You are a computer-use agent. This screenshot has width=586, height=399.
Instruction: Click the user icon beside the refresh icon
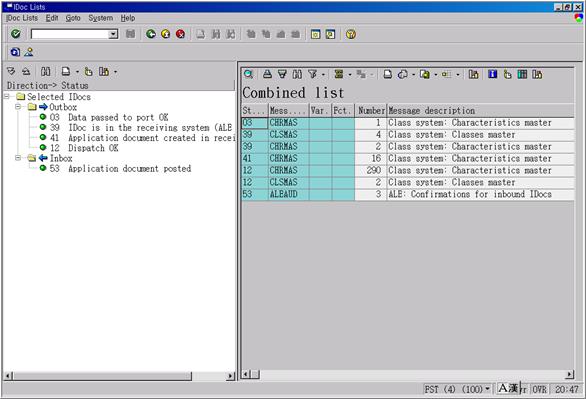[29, 52]
